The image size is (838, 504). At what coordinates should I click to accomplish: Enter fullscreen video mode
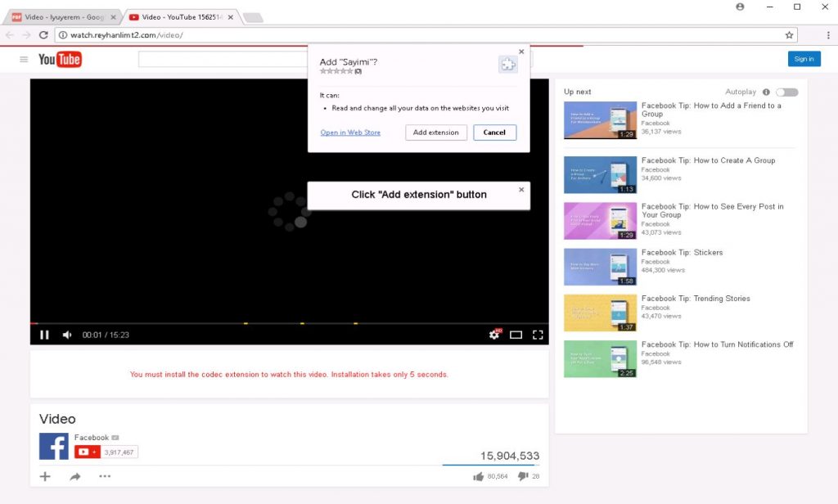(x=538, y=335)
